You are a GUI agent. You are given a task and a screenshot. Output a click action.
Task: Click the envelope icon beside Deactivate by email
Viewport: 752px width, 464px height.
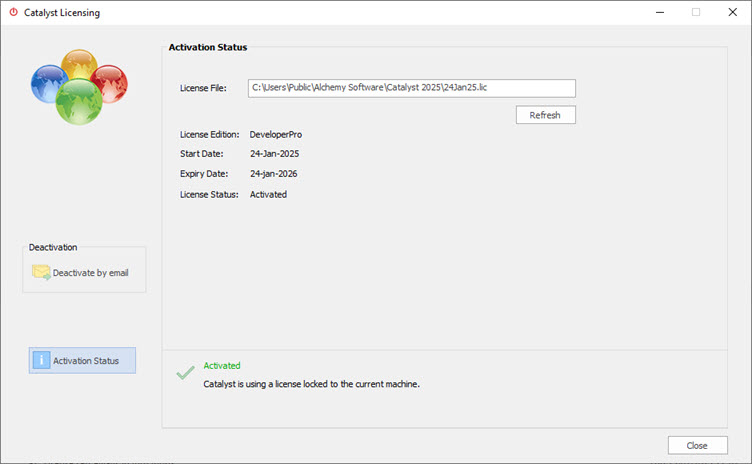pyautogui.click(x=41, y=272)
